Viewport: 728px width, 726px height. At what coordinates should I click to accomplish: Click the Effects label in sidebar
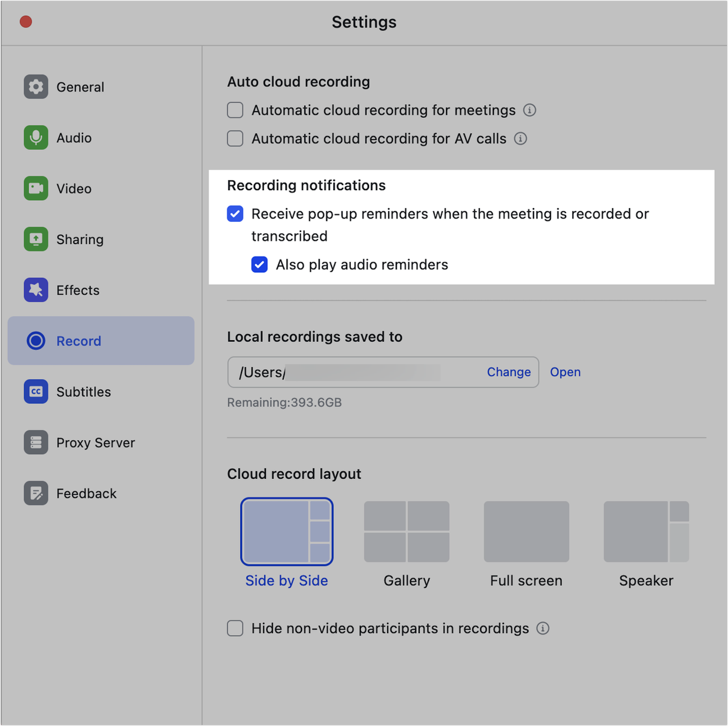pyautogui.click(x=78, y=290)
